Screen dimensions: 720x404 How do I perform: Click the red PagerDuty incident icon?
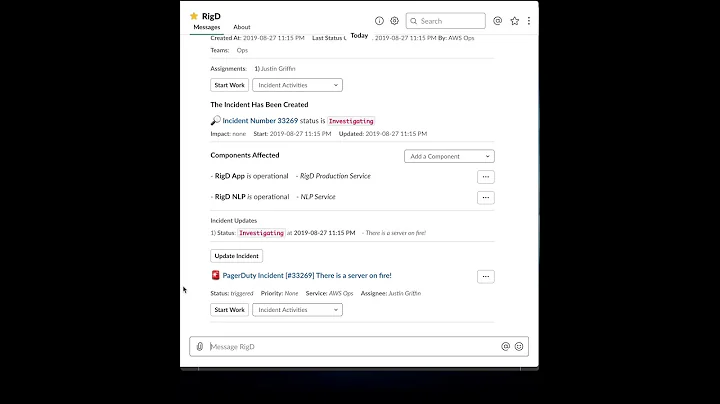(215, 275)
